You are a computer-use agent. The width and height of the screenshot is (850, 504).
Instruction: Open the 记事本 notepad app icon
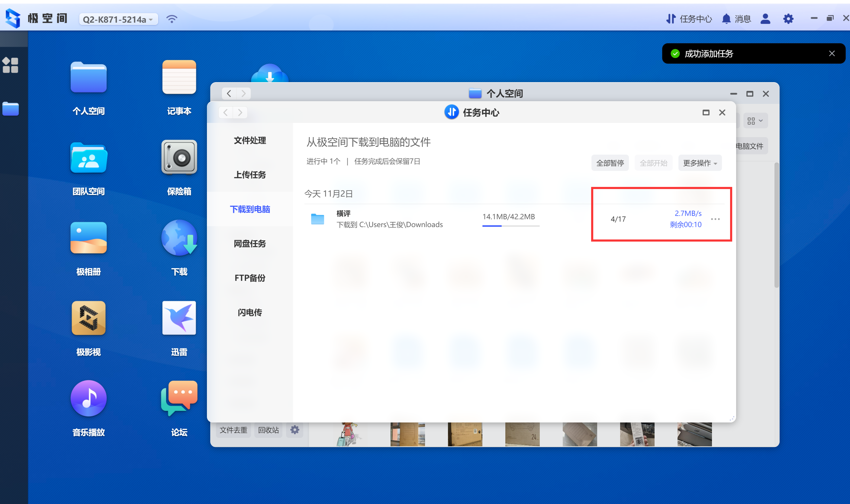click(x=179, y=77)
